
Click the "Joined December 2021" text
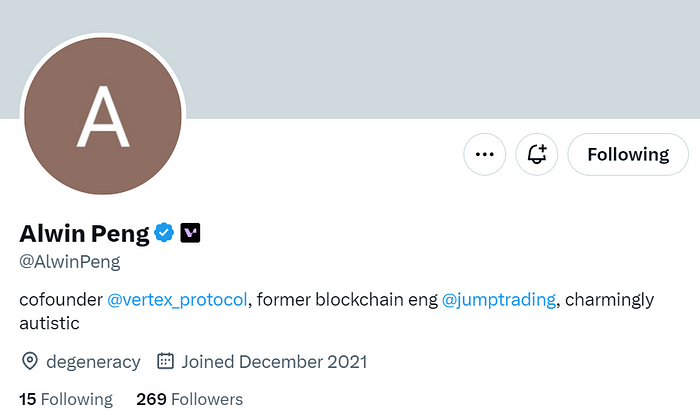click(x=275, y=361)
